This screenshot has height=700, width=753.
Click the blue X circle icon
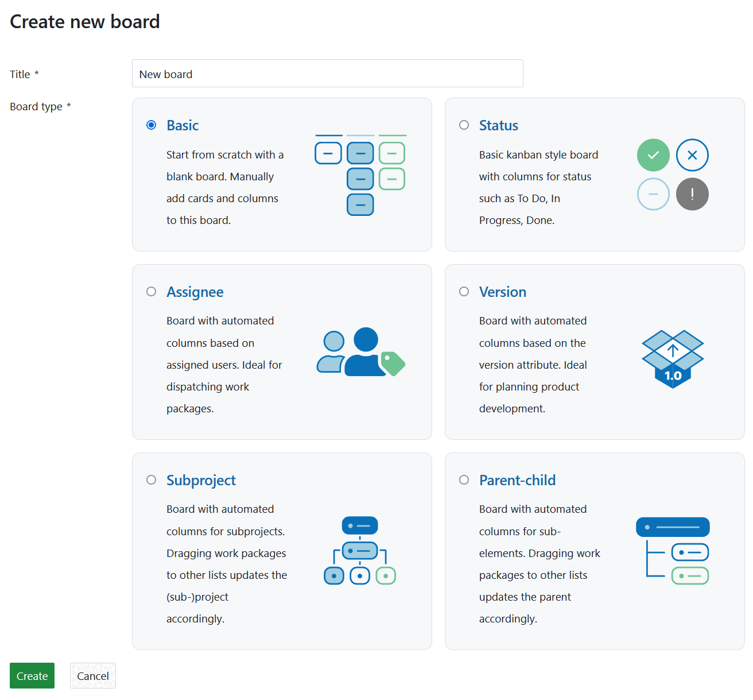click(692, 155)
